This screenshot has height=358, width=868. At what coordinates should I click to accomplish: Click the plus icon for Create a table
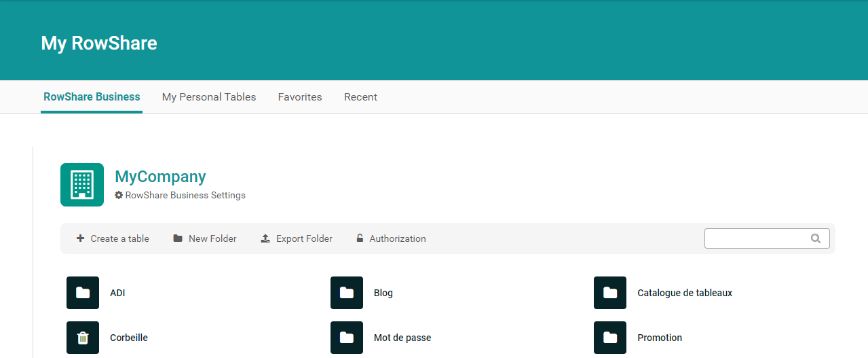click(80, 238)
